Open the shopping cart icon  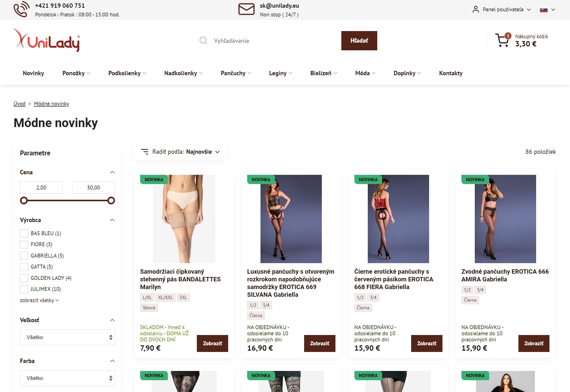(x=502, y=40)
